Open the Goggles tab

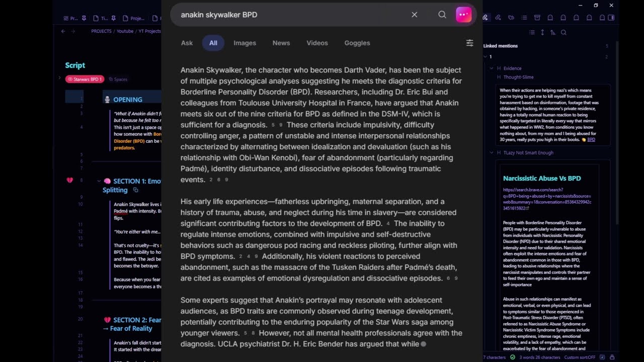pos(357,43)
